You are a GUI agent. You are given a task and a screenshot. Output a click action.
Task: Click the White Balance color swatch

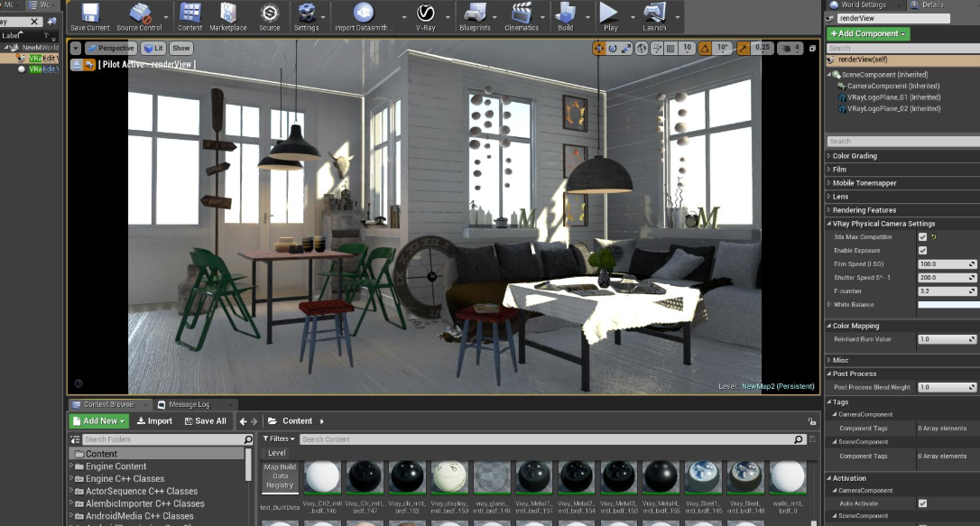(948, 305)
